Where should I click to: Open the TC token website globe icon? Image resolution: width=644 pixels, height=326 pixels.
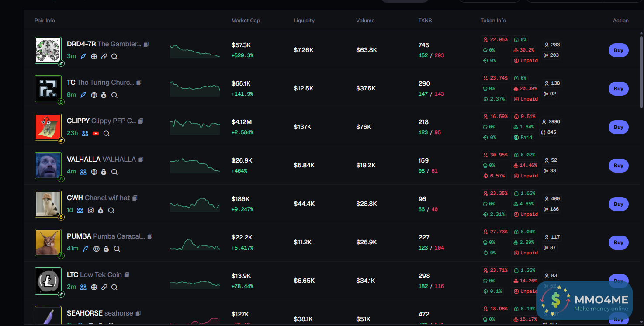click(x=94, y=95)
